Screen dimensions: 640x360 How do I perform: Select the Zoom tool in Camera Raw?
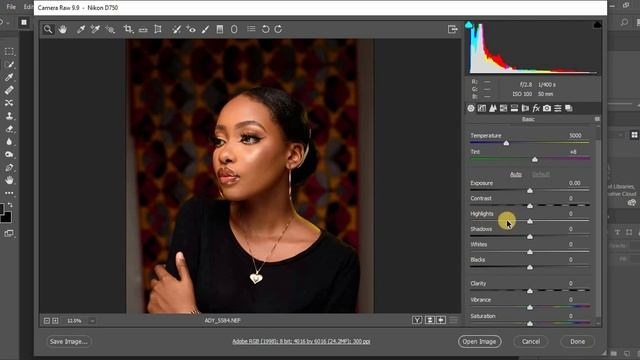[48, 29]
